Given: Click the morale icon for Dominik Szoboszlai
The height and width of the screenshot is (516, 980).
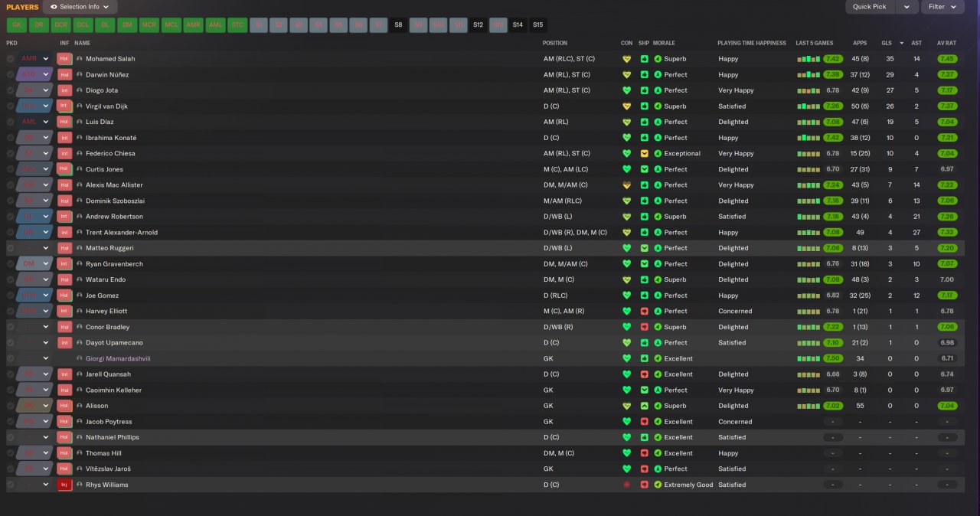Looking at the screenshot, I should pyautogui.click(x=658, y=201).
